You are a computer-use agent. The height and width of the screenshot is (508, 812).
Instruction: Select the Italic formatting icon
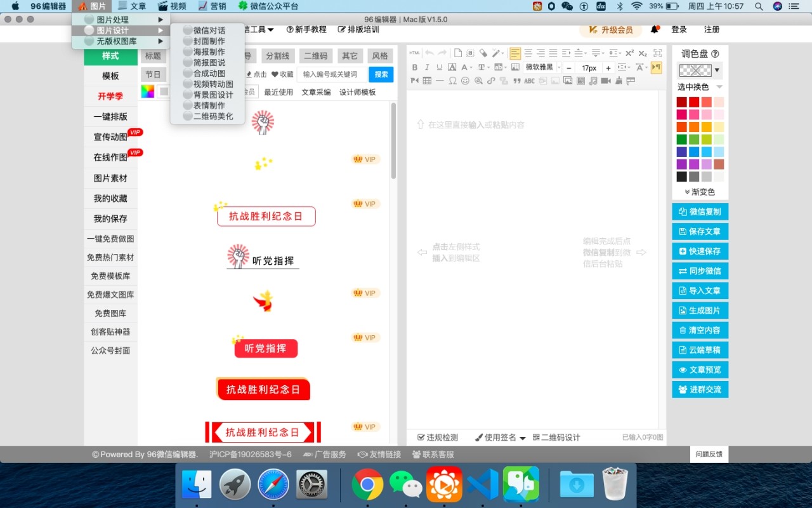[x=427, y=67]
